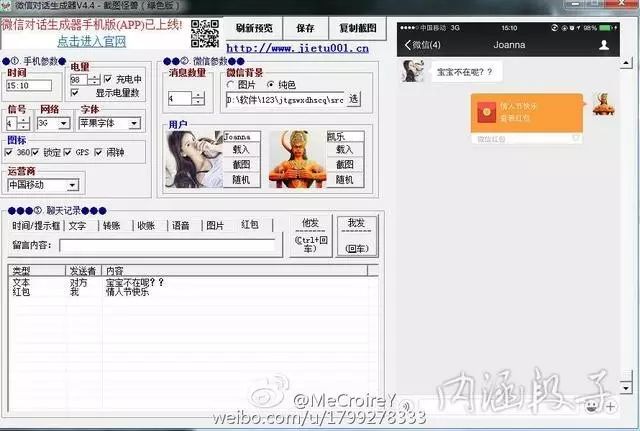Click the 选 background path button
The image size is (640, 431).
[353, 99]
